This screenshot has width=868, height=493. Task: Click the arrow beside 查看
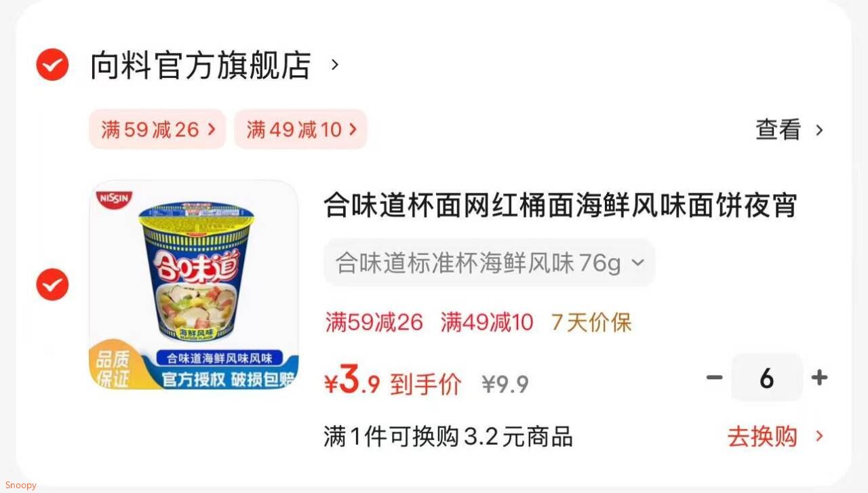[x=819, y=130]
